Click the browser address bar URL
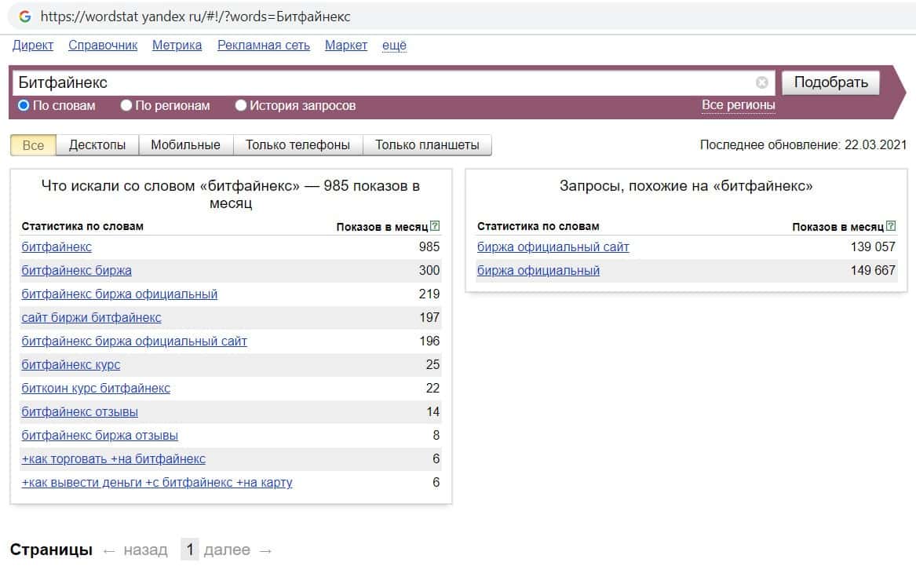The image size is (916, 588). [195, 16]
